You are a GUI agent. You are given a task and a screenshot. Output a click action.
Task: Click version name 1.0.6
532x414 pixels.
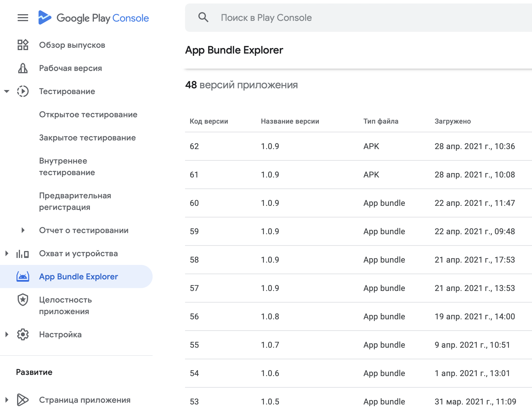pyautogui.click(x=270, y=373)
